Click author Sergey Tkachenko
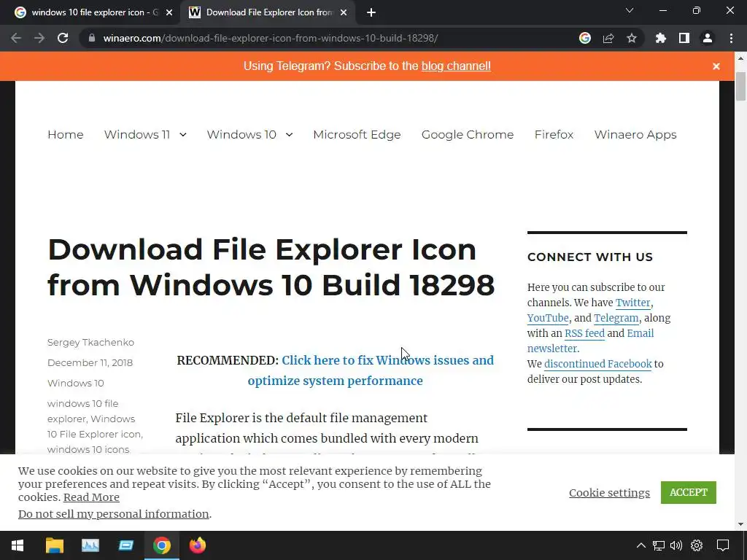 90,343
